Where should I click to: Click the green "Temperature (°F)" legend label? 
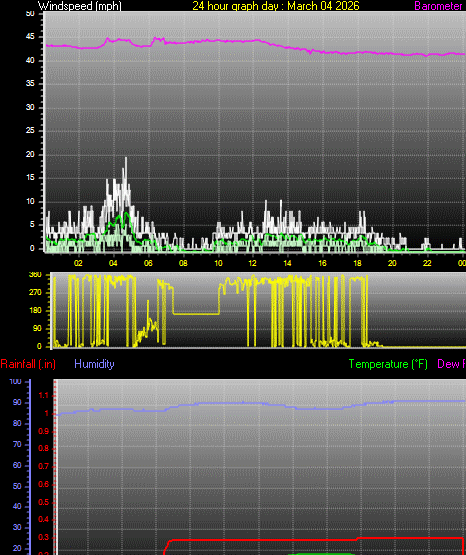pyautogui.click(x=388, y=364)
